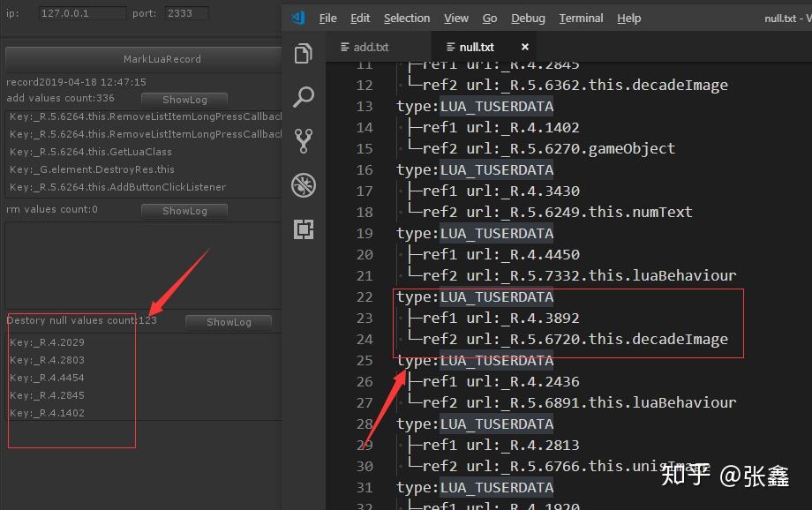The height and width of the screenshot is (510, 812).
Task: Select the Key:_R.4.2029 list entry
Action: (x=47, y=342)
